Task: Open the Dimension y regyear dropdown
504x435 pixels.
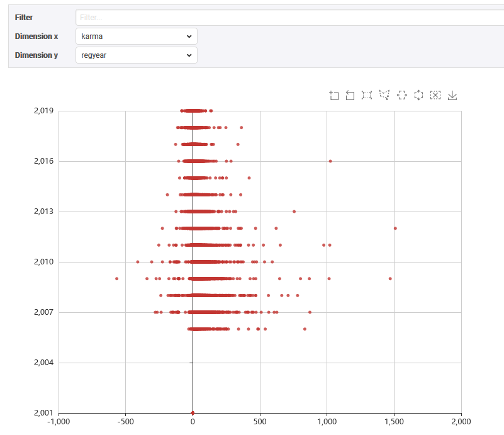Action: tap(137, 55)
